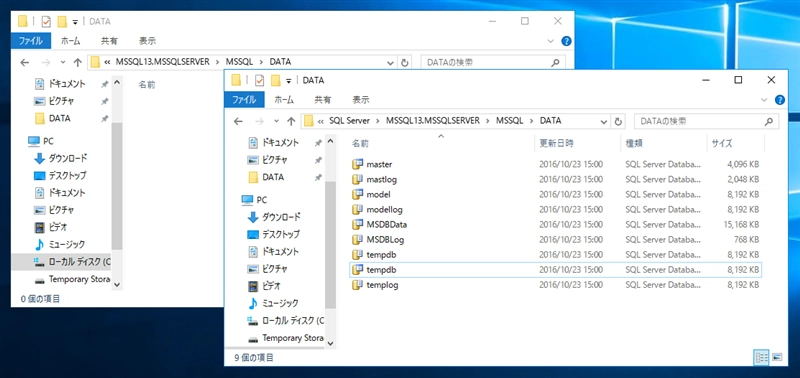This screenshot has height=378, width=800.
Task: Open address history dropdown in front window
Action: pyautogui.click(x=604, y=122)
